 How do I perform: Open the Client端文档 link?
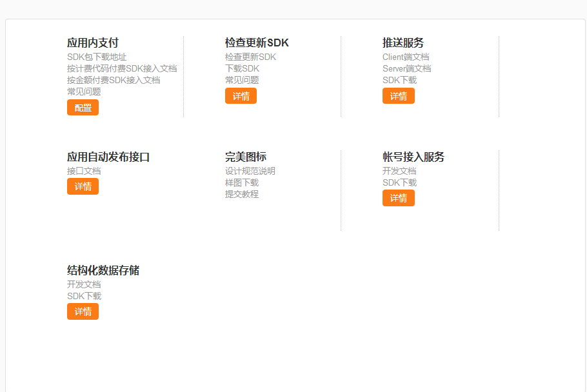click(406, 57)
